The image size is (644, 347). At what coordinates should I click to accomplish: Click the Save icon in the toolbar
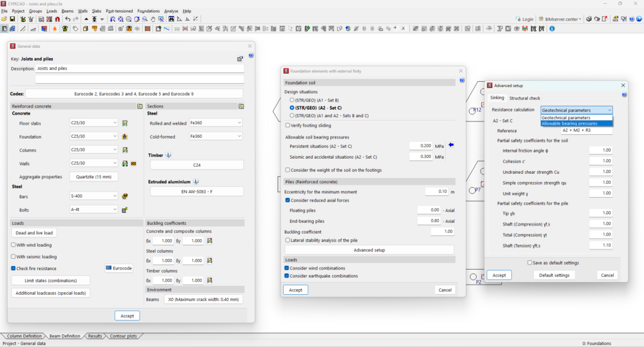click(13, 20)
